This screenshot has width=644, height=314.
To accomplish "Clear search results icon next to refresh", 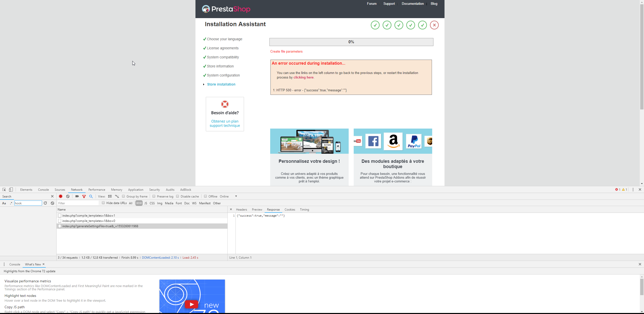I will (52, 203).
